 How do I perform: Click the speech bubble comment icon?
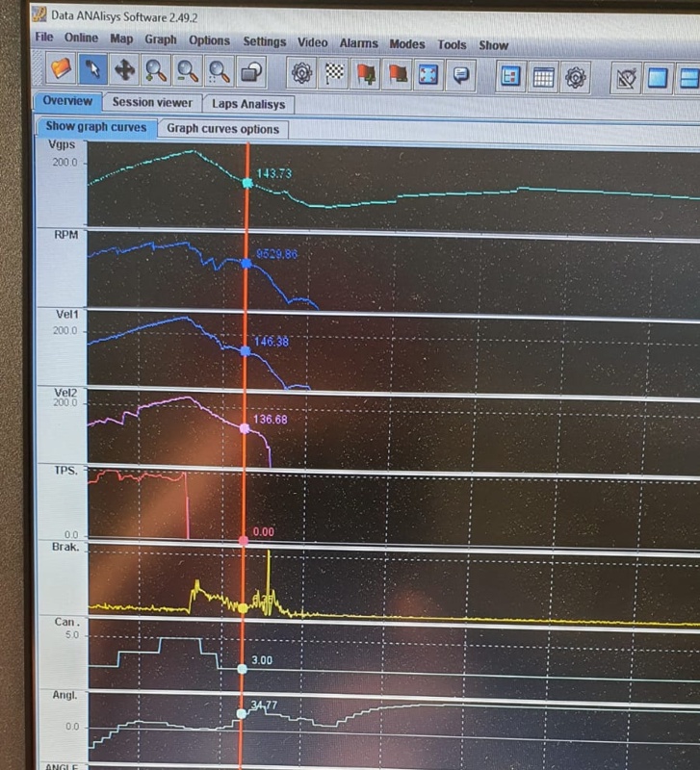pyautogui.click(x=460, y=74)
